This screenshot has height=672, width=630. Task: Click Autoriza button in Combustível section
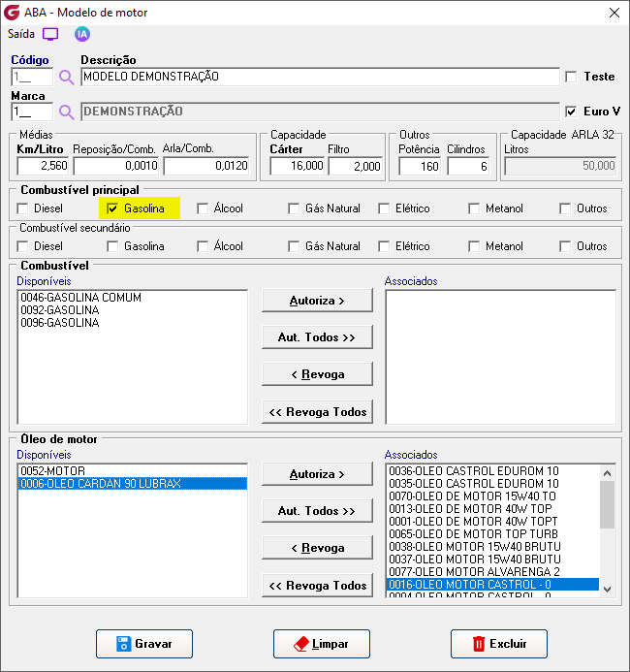[x=317, y=301]
